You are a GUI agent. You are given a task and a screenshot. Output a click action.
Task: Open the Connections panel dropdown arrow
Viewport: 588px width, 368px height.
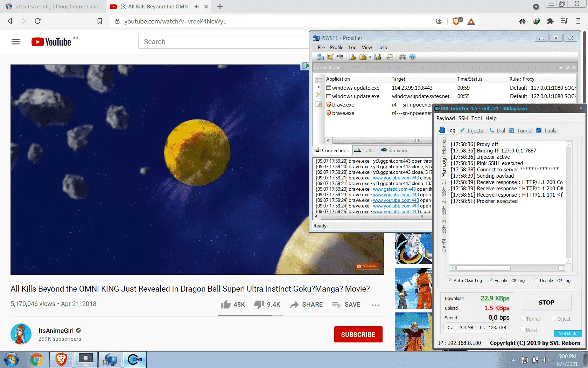point(561,67)
